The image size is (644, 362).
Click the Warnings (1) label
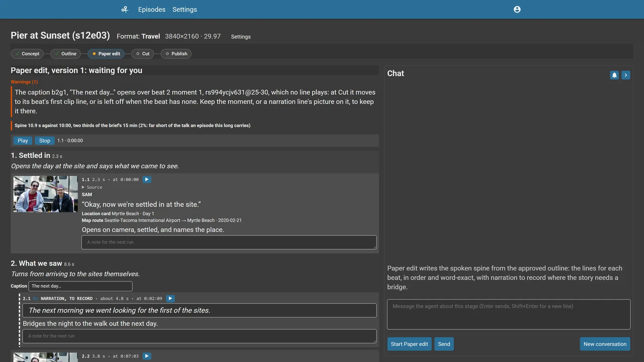(24, 82)
